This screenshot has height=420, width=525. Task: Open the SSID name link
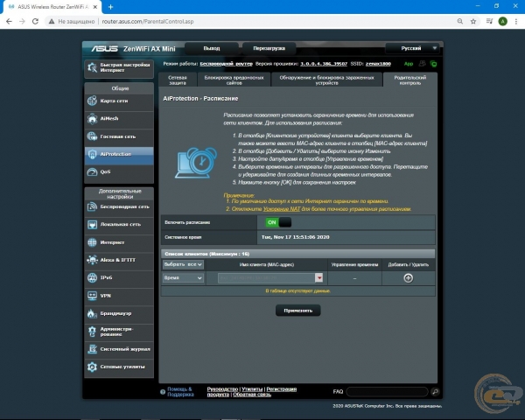point(378,64)
